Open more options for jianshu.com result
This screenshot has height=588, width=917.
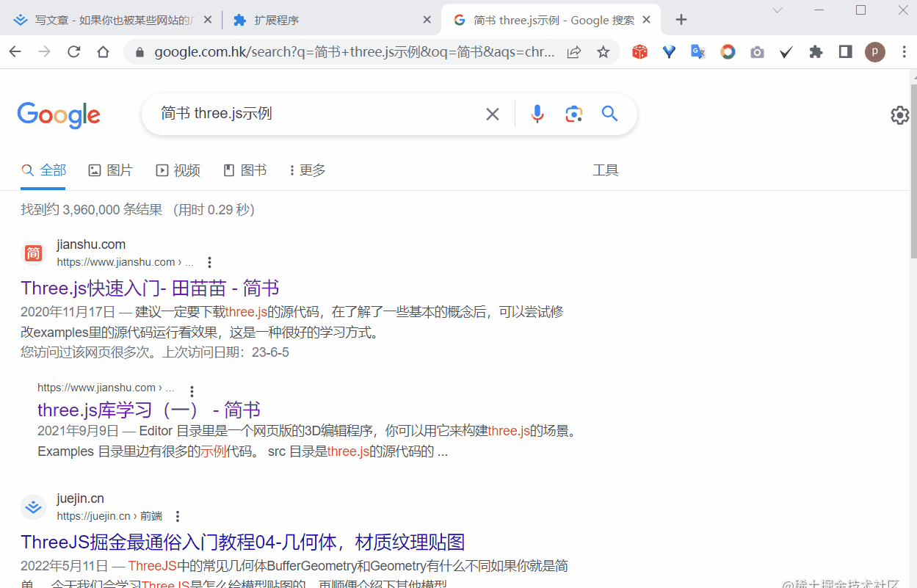coord(209,263)
